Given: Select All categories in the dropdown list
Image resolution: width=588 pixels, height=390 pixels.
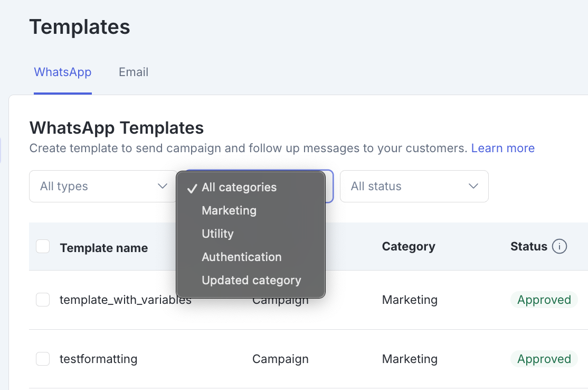Looking at the screenshot, I should click(239, 187).
